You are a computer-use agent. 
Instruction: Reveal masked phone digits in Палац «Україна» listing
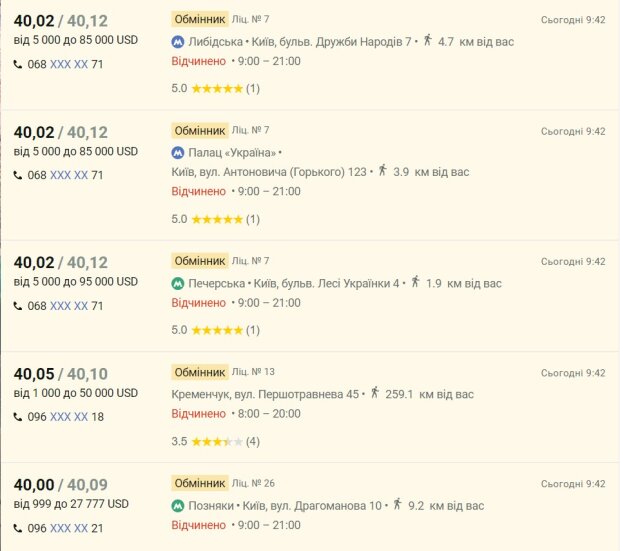click(x=69, y=175)
